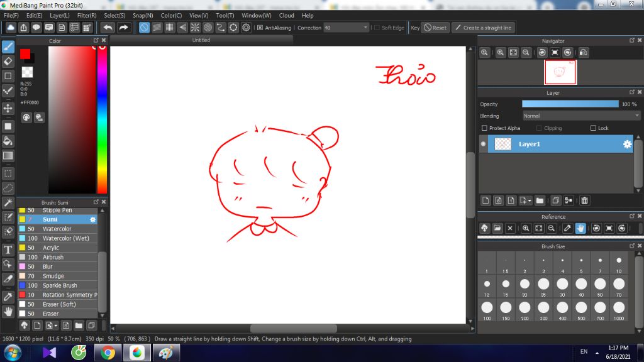Select Reference panel hand tool
644x362 pixels.
[580, 228]
